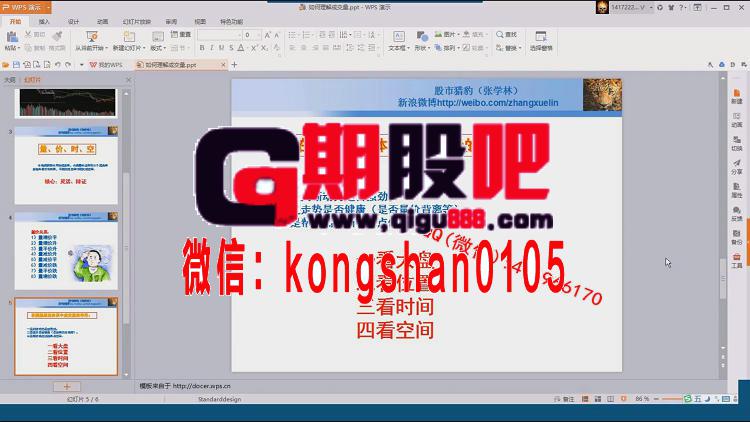Click the Find (magnifier) button
750x422 pixels.
[507, 34]
